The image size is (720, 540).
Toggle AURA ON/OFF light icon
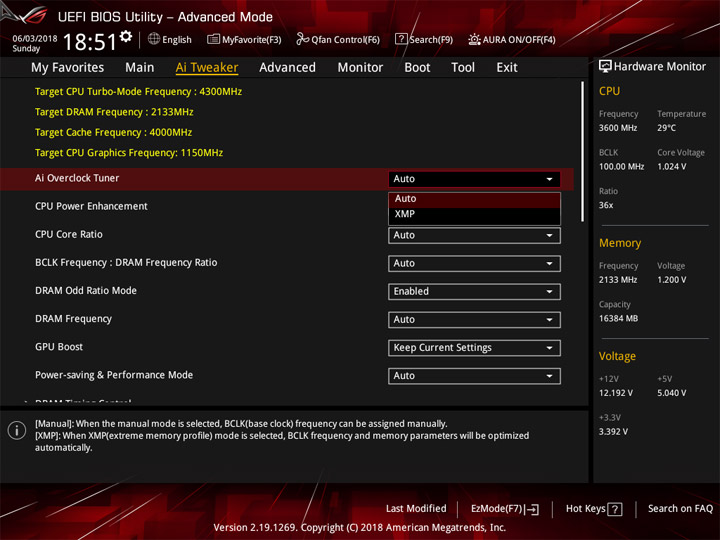[x=474, y=39]
